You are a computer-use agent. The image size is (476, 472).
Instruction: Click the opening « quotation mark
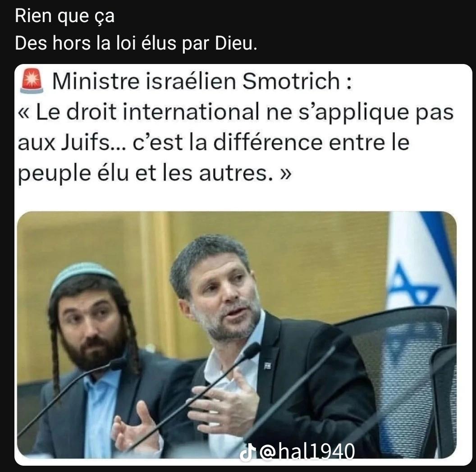pyautogui.click(x=24, y=113)
